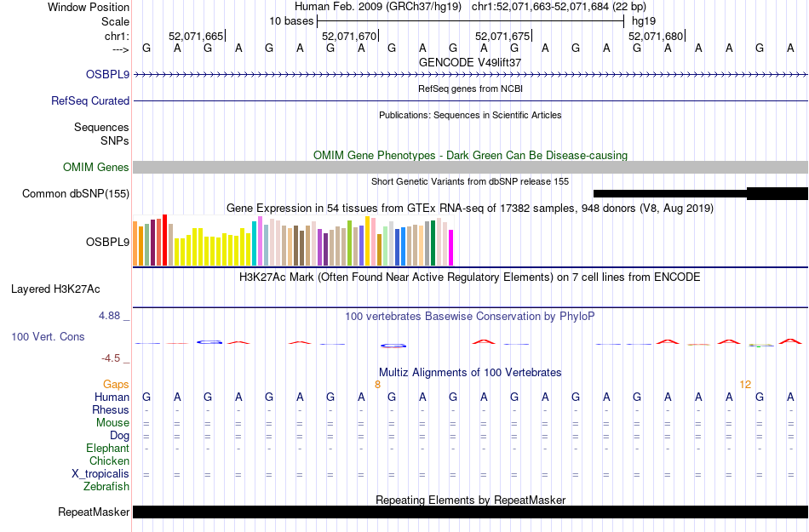Select the Mouse species row label
Image resolution: width=809 pixels, height=532 pixels.
[112, 423]
